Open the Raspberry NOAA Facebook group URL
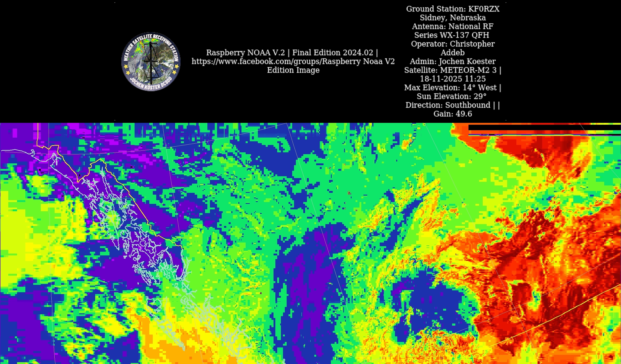Screen dimensions: 621x364 293,61
